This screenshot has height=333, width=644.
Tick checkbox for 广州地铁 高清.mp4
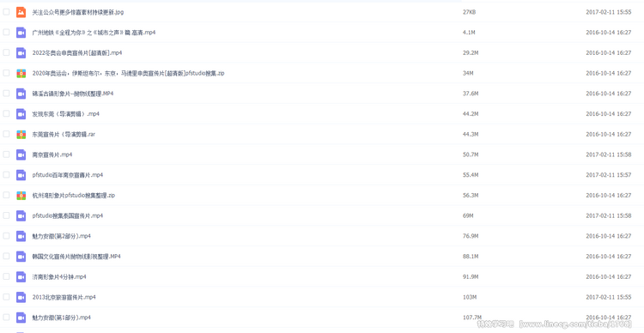pyautogui.click(x=6, y=32)
